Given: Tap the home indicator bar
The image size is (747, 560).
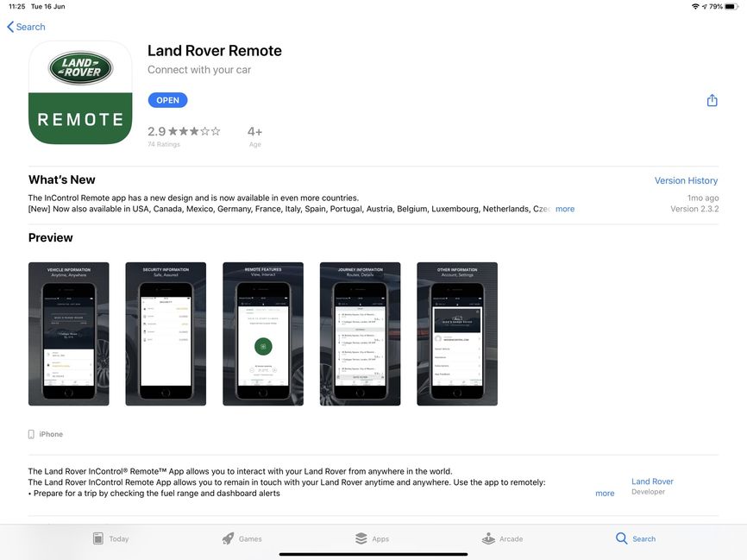Looking at the screenshot, I should pyautogui.click(x=373, y=554).
